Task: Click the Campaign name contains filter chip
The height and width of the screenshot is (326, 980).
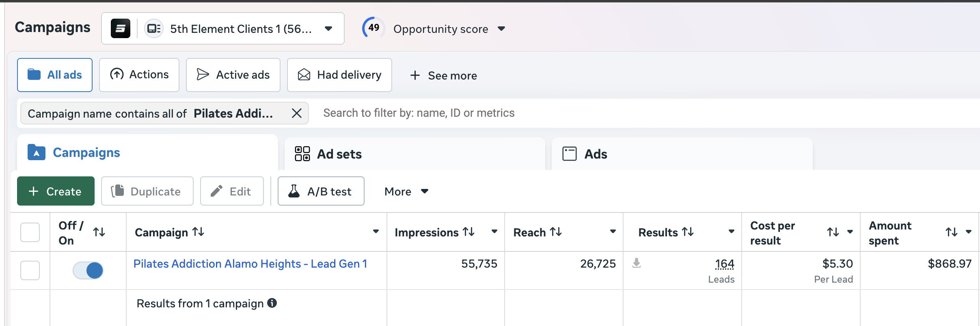Action: [164, 113]
